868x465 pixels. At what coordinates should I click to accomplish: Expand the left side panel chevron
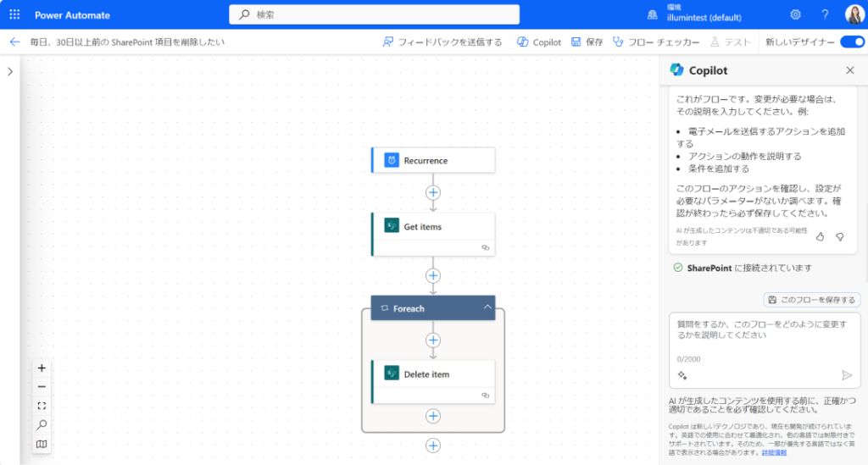click(x=10, y=72)
